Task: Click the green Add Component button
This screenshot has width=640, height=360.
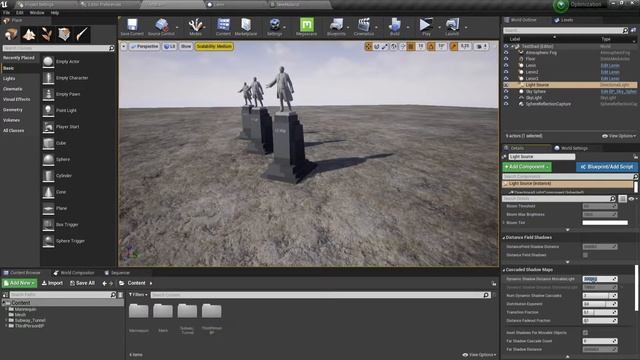Action: [x=527, y=167]
